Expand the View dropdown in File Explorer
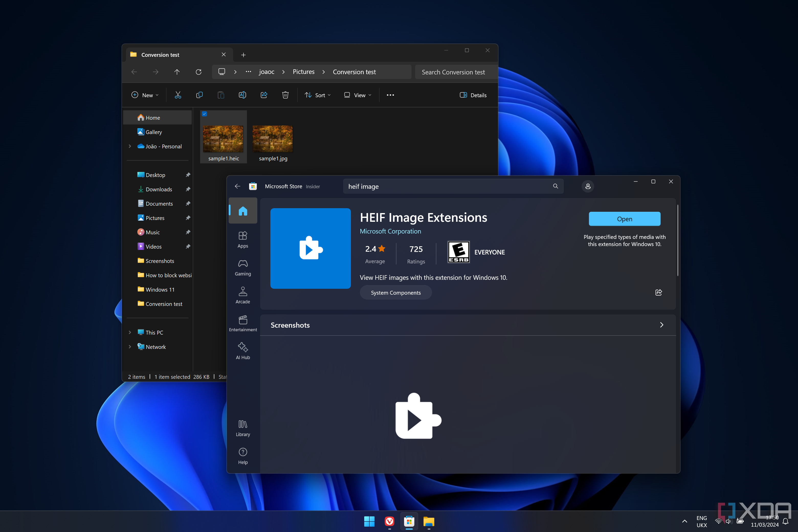The image size is (798, 532). [356, 94]
